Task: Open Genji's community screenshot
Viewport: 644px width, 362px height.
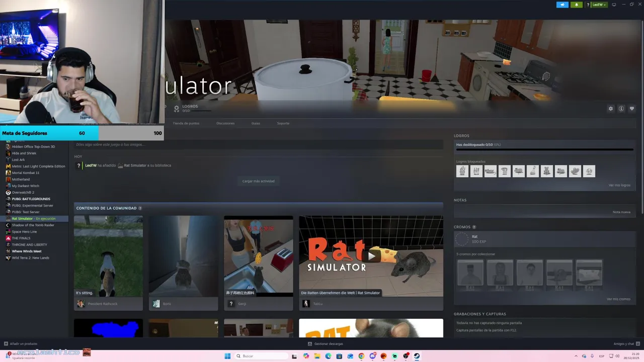Action: point(258,256)
